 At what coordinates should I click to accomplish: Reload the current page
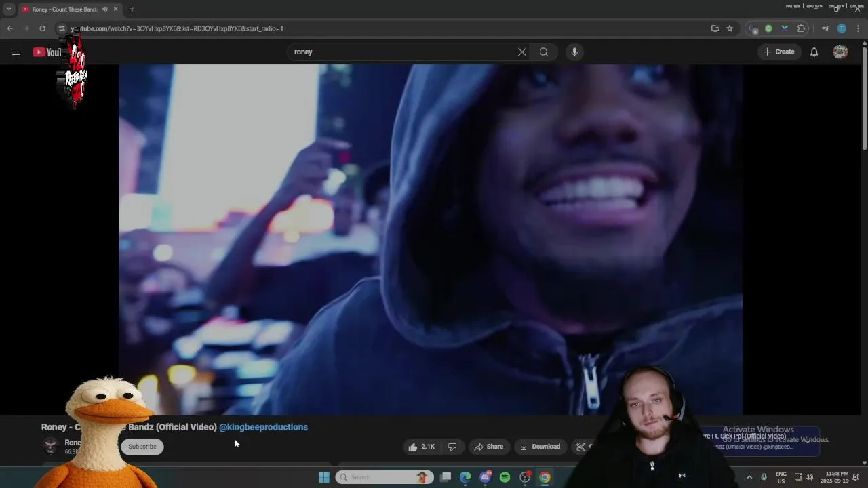pos(42,28)
